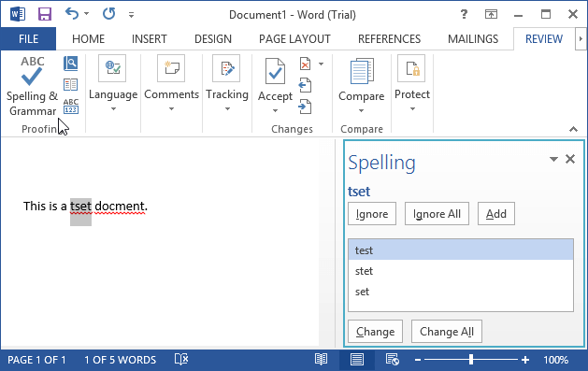Expand the Language dropdown arrow

(x=113, y=109)
